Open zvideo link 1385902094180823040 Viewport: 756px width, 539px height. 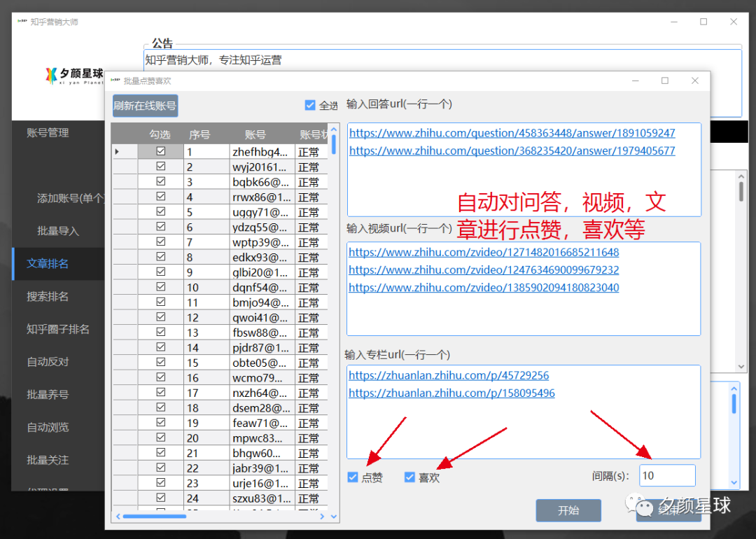coord(484,288)
